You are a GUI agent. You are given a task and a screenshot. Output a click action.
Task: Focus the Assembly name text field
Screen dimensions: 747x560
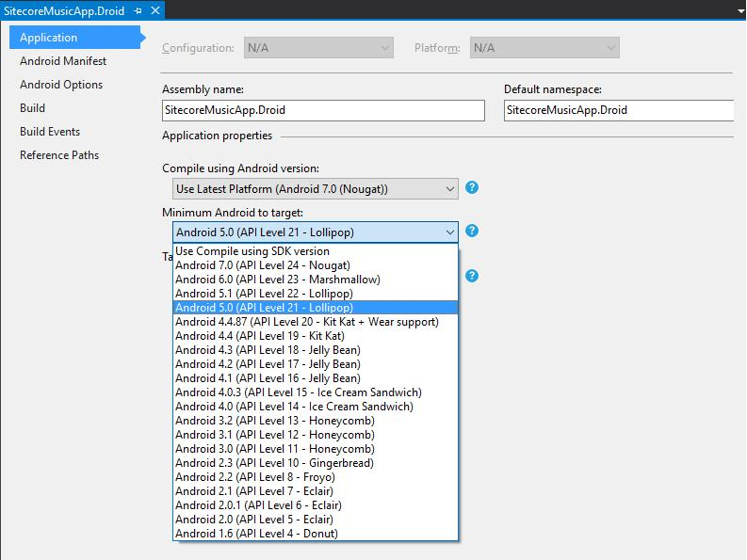pos(323,110)
